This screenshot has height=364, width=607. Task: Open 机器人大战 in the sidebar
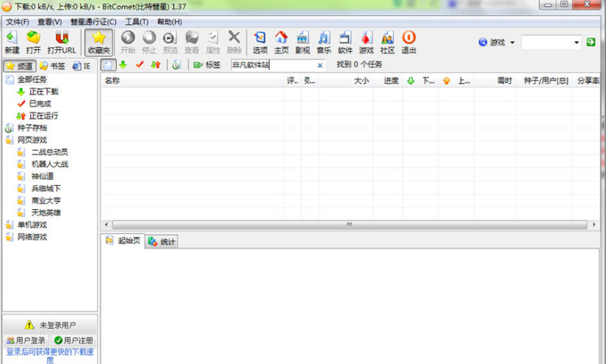(49, 164)
